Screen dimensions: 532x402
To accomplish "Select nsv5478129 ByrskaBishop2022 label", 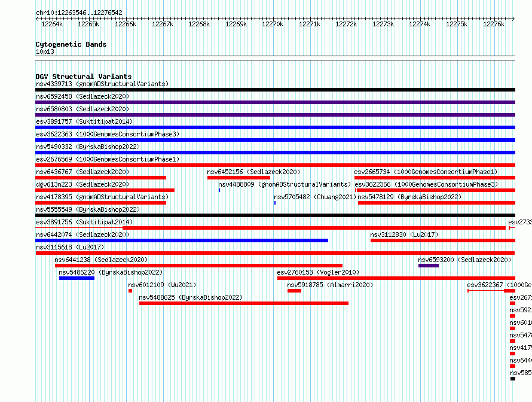I will pos(410,197).
